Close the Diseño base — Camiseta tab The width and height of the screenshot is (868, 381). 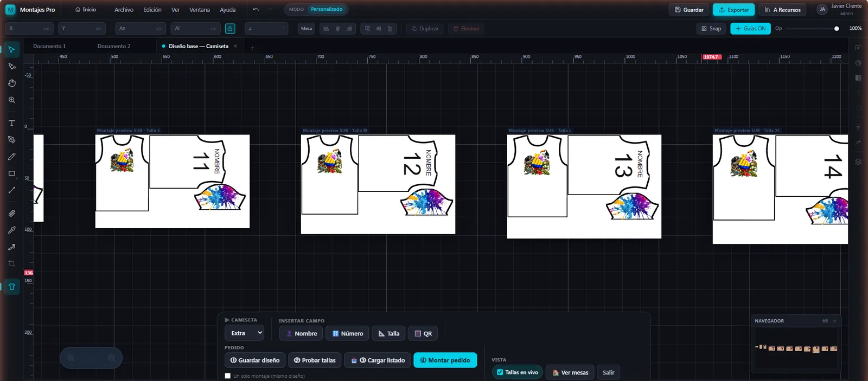[x=235, y=46]
